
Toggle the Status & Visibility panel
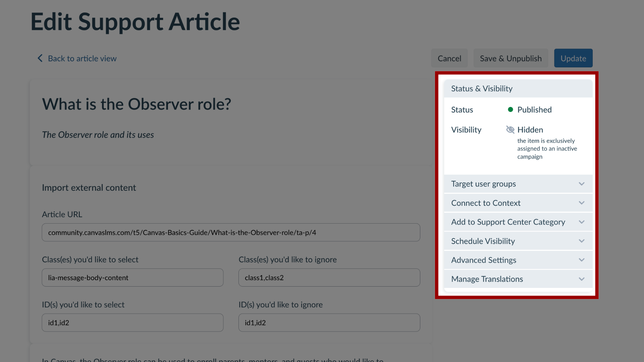tap(518, 88)
